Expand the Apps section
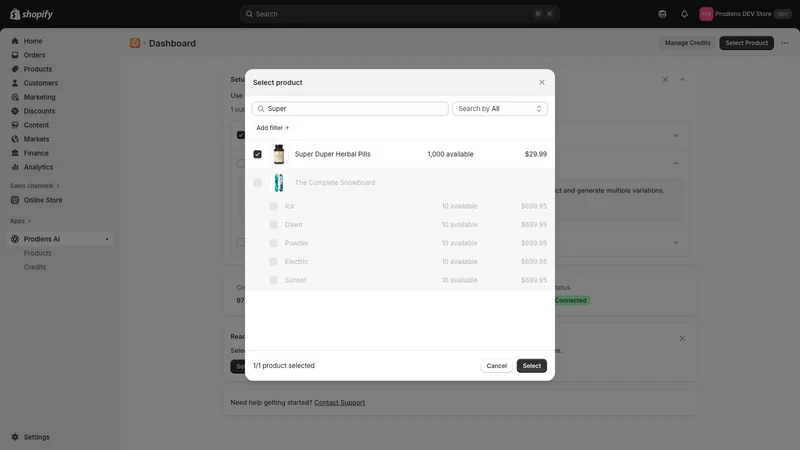800x450 pixels. tap(20, 221)
